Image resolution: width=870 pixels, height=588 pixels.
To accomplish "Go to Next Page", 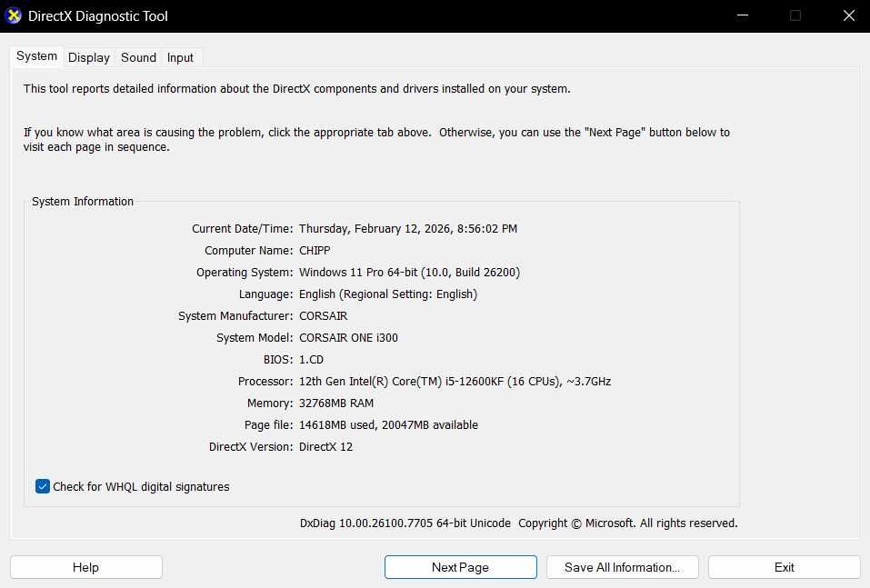I will [x=461, y=567].
